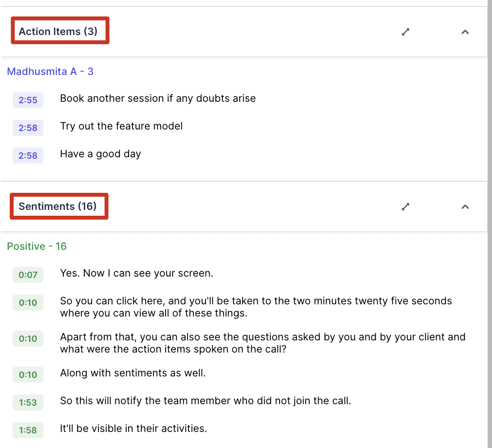The height and width of the screenshot is (448, 492).
Task: Expand the Sentiments panel to fullscreen
Action: (405, 206)
